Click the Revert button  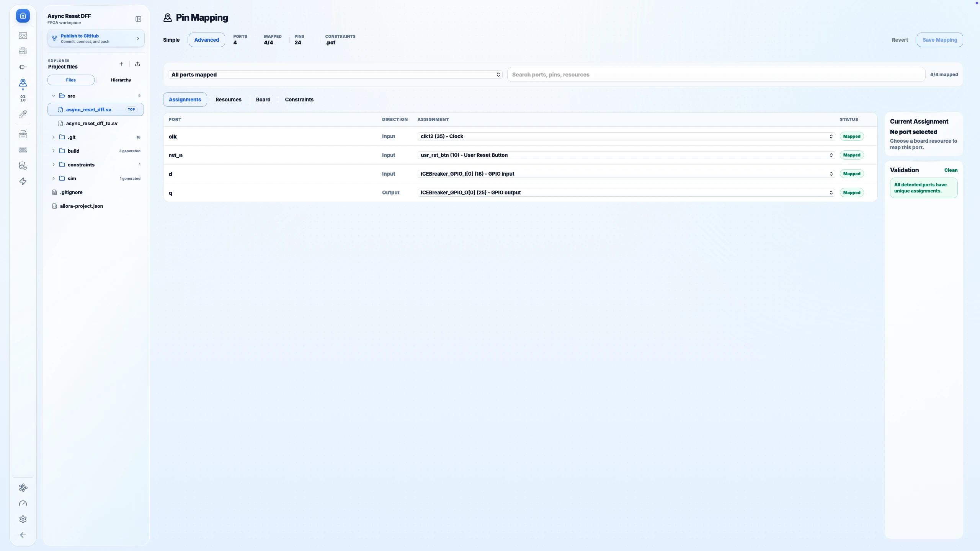click(900, 40)
